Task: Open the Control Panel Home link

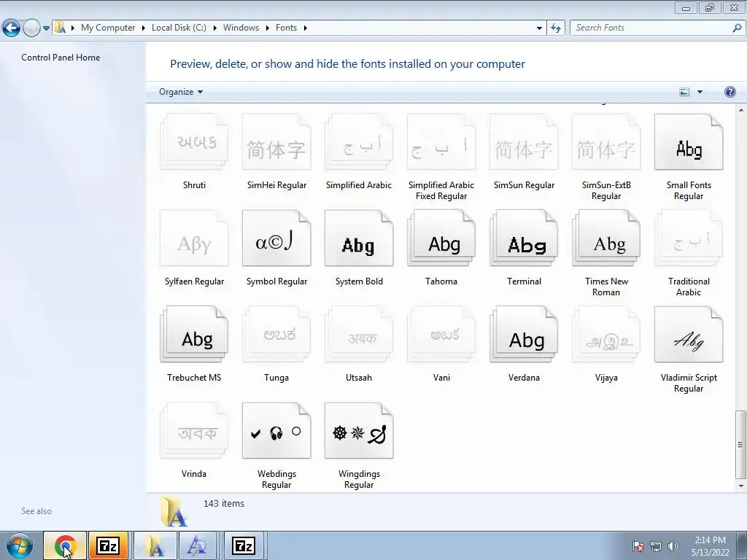Action: point(61,58)
